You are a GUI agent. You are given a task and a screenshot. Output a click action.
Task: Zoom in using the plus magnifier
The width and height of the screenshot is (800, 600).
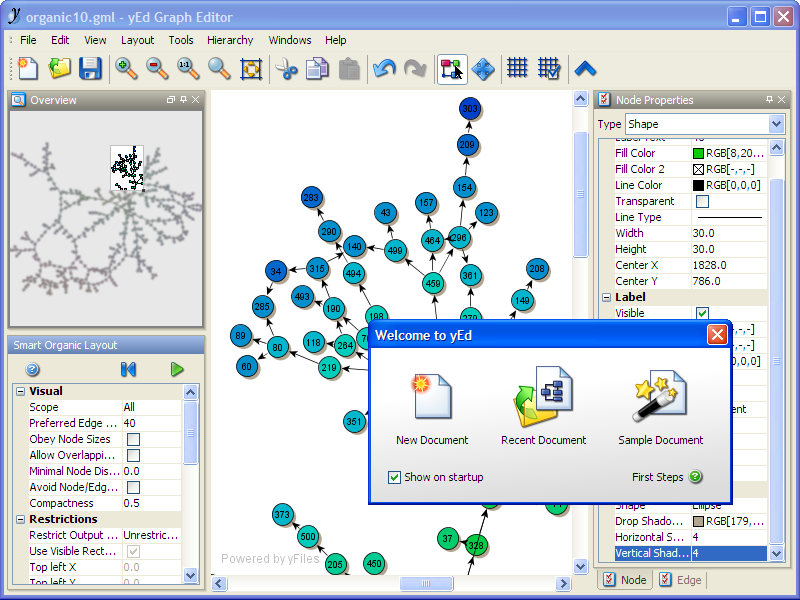126,68
